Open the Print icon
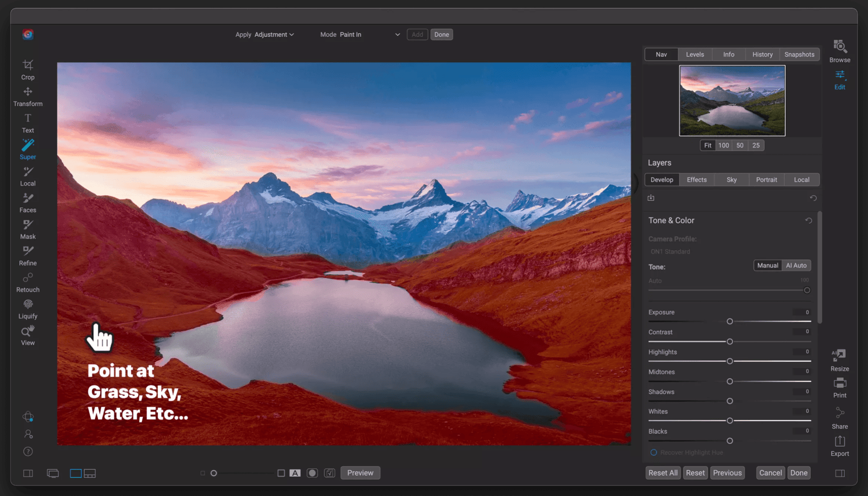 (839, 388)
